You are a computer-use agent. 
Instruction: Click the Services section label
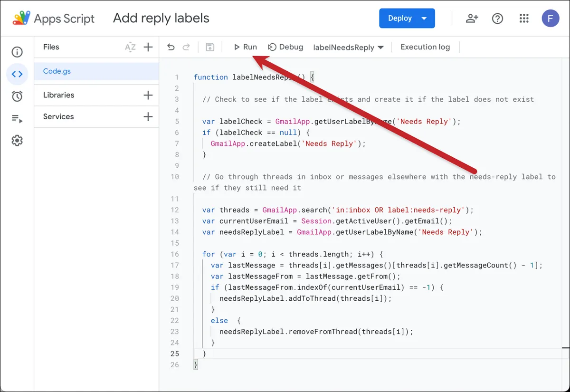(58, 116)
